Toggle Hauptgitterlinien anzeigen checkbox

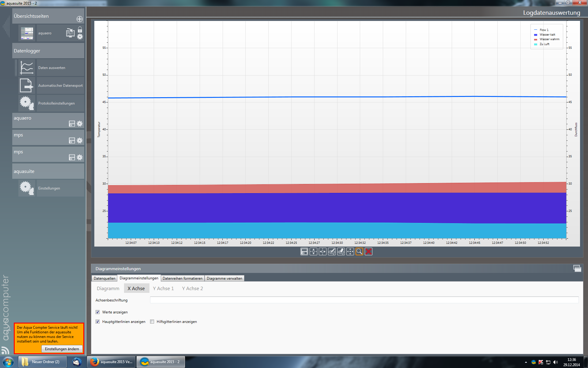[98, 322]
